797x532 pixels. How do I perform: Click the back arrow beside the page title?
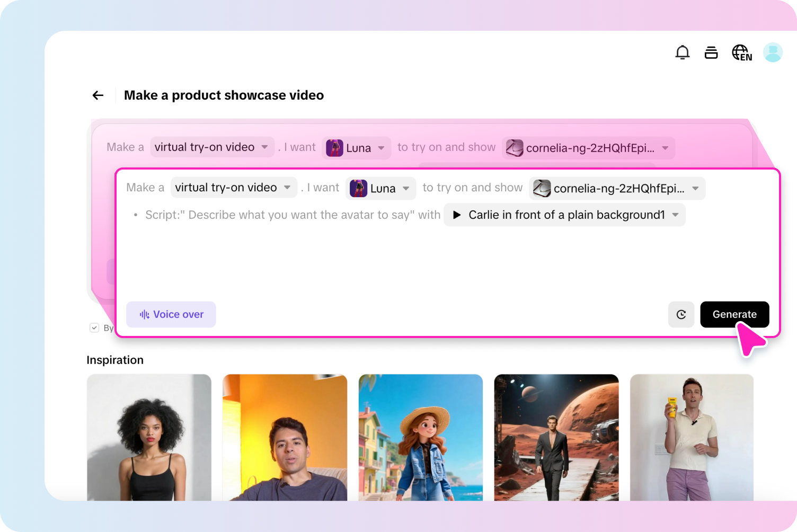pyautogui.click(x=98, y=95)
